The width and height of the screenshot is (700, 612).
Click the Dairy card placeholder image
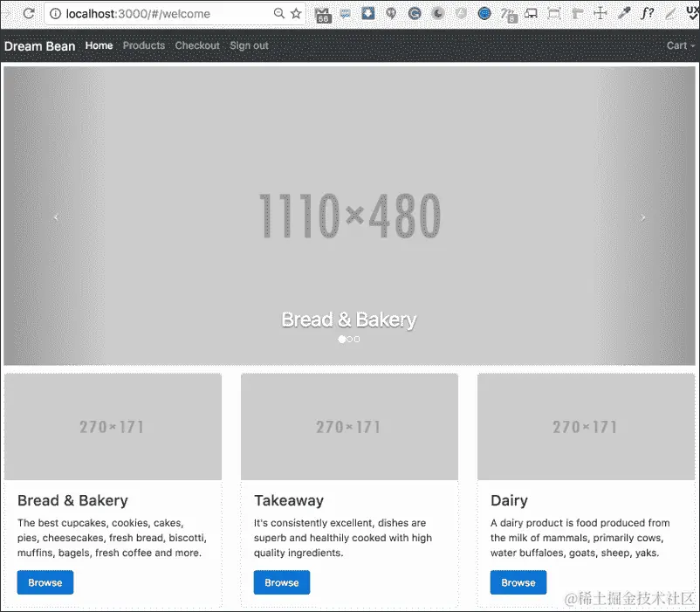(x=587, y=427)
